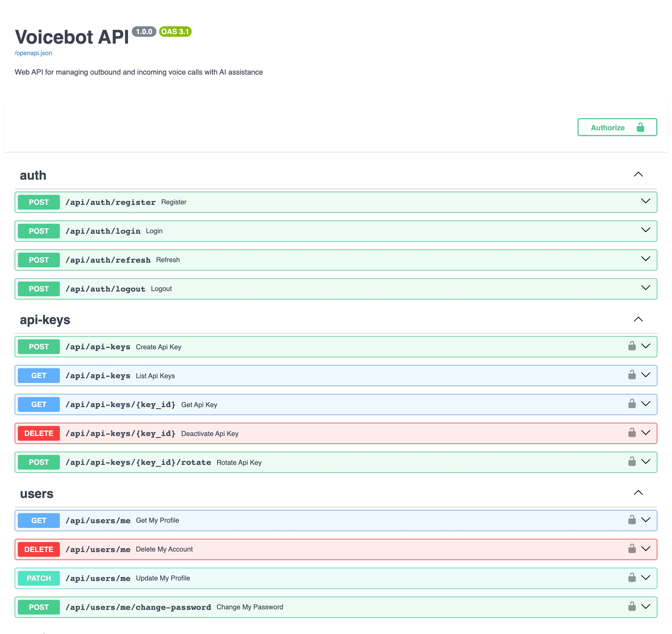Toggle the padlock inside the Authorize button
672x634 pixels.
[x=641, y=127]
